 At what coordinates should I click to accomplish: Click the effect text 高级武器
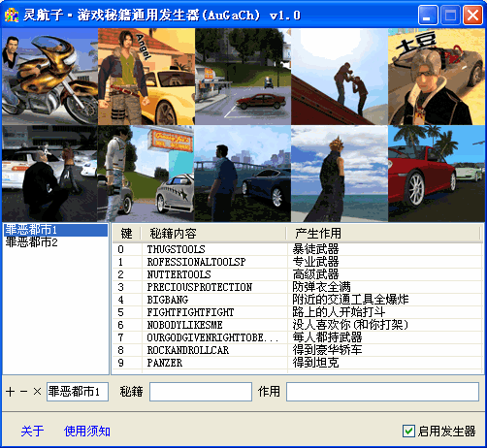315,274
